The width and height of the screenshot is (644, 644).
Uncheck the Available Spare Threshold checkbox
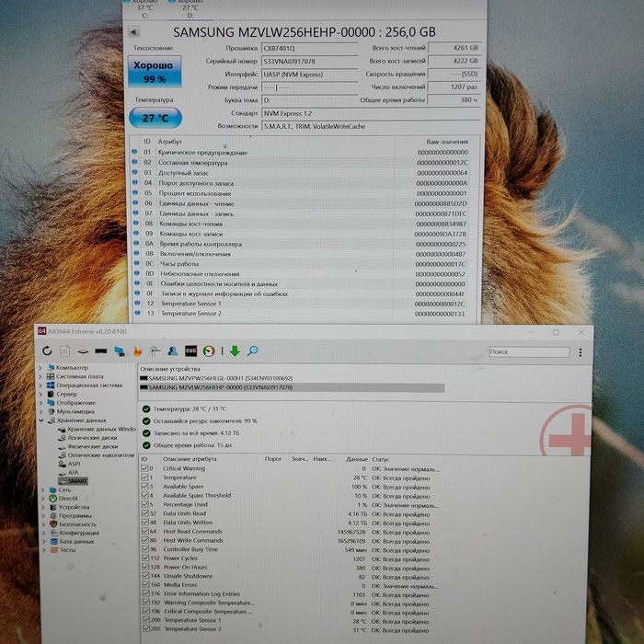144,495
